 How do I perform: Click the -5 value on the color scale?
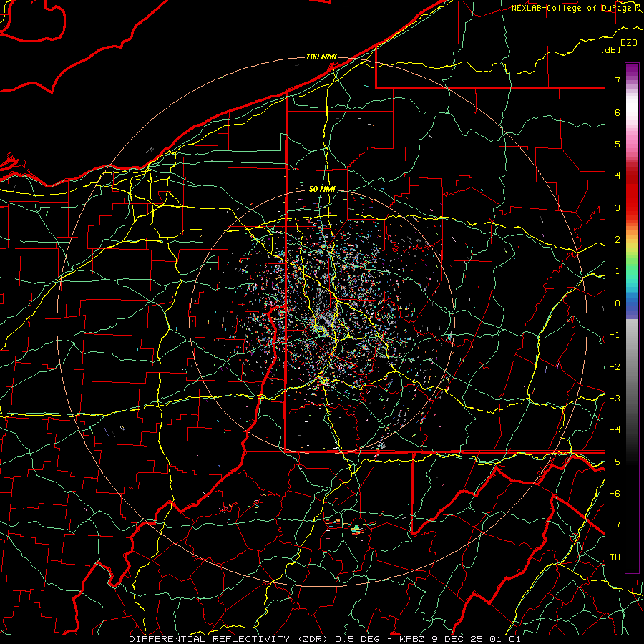615,462
